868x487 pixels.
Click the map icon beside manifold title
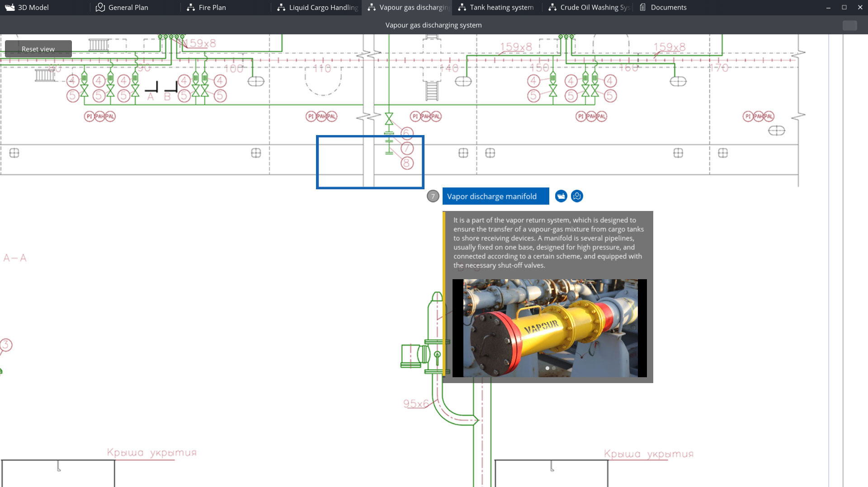[x=577, y=196]
